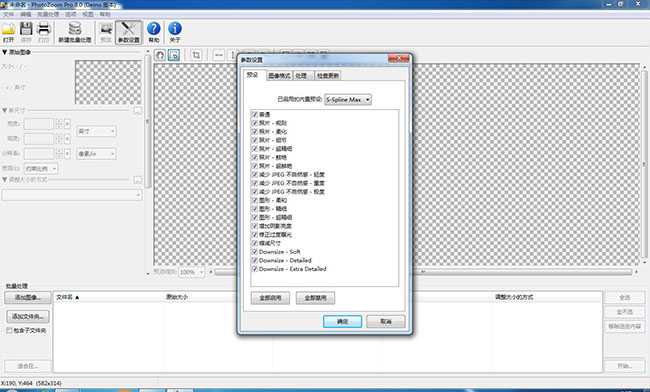Viewport: 650px width, 392px height.
Task: Open the 批量处理 menu
Action: tap(48, 14)
